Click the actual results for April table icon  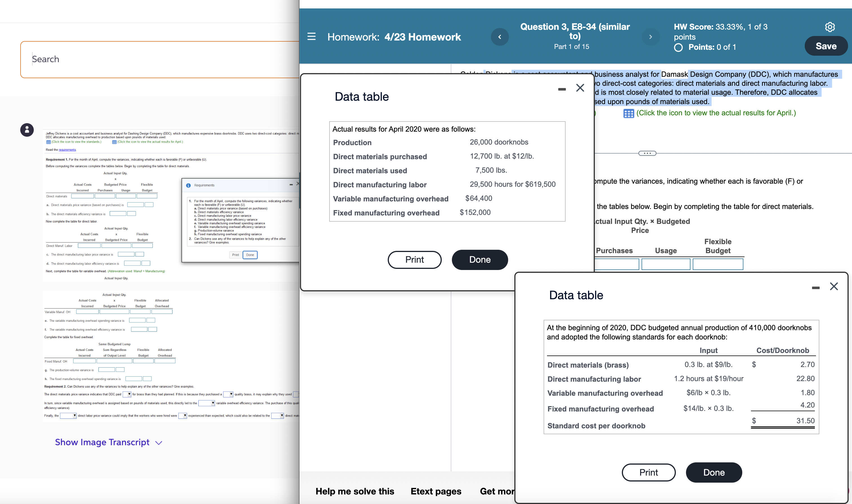point(629,113)
